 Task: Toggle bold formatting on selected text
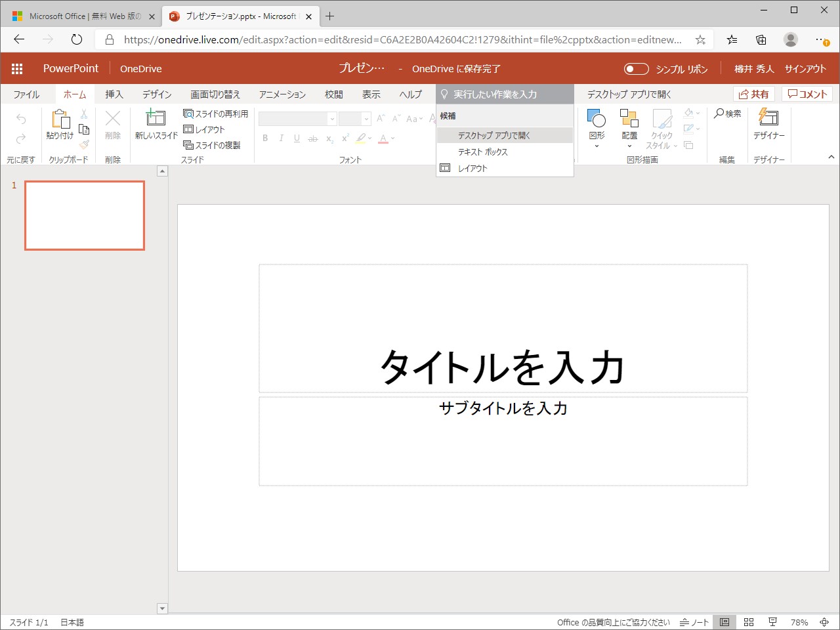(265, 138)
